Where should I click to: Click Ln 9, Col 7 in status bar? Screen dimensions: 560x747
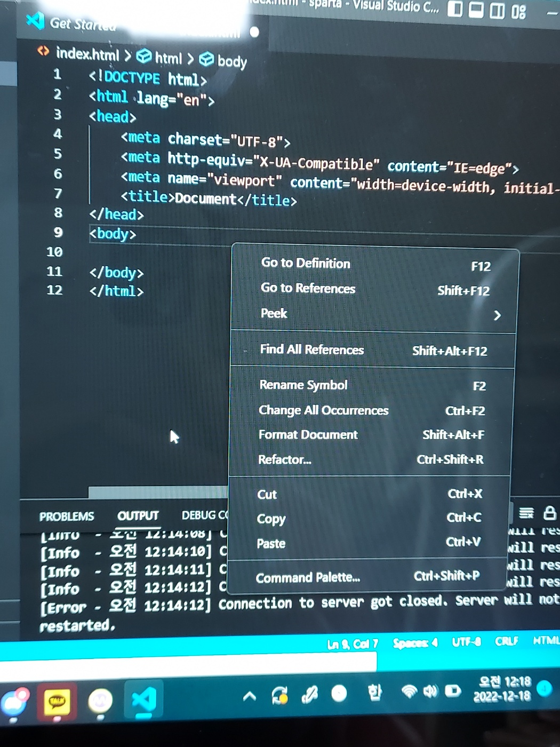pos(353,644)
